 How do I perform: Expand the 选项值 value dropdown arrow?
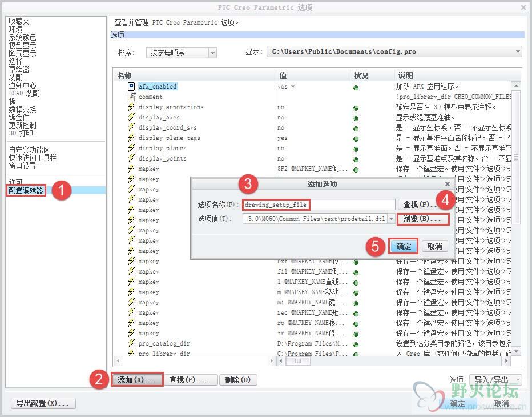tap(391, 219)
